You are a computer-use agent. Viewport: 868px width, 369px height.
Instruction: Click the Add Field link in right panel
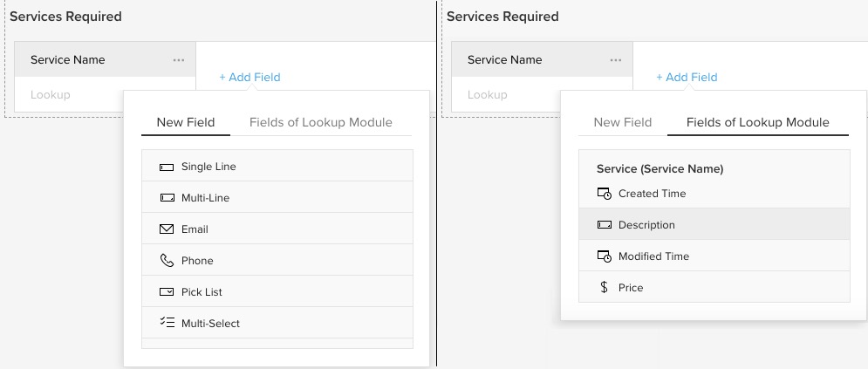click(687, 78)
